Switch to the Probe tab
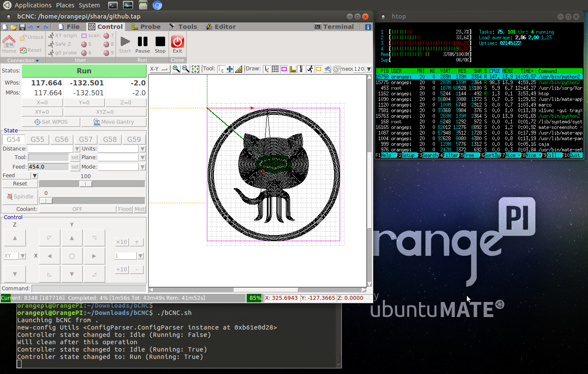 [x=146, y=27]
